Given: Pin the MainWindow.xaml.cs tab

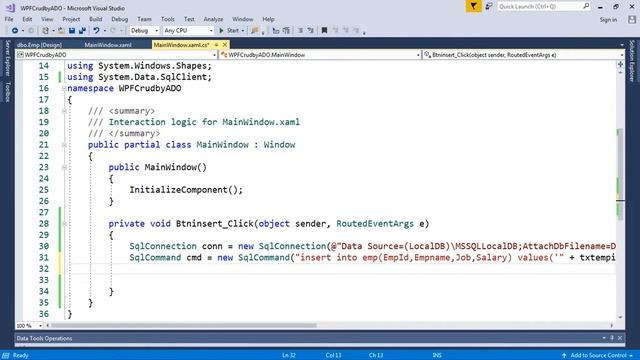Looking at the screenshot, I should click(216, 45).
